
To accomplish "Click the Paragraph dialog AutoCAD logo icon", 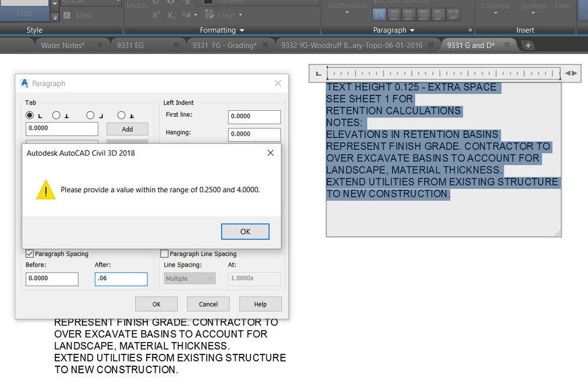I will [x=25, y=83].
